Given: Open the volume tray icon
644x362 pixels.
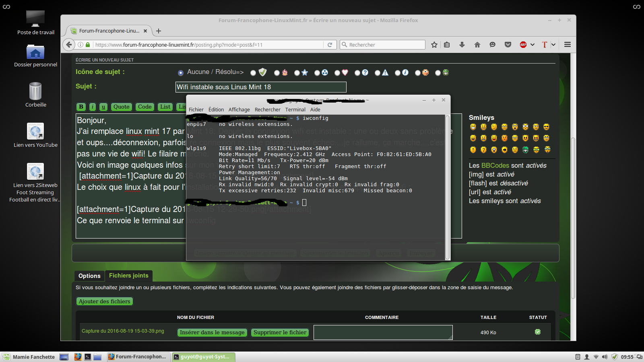Looking at the screenshot, I should (605, 357).
